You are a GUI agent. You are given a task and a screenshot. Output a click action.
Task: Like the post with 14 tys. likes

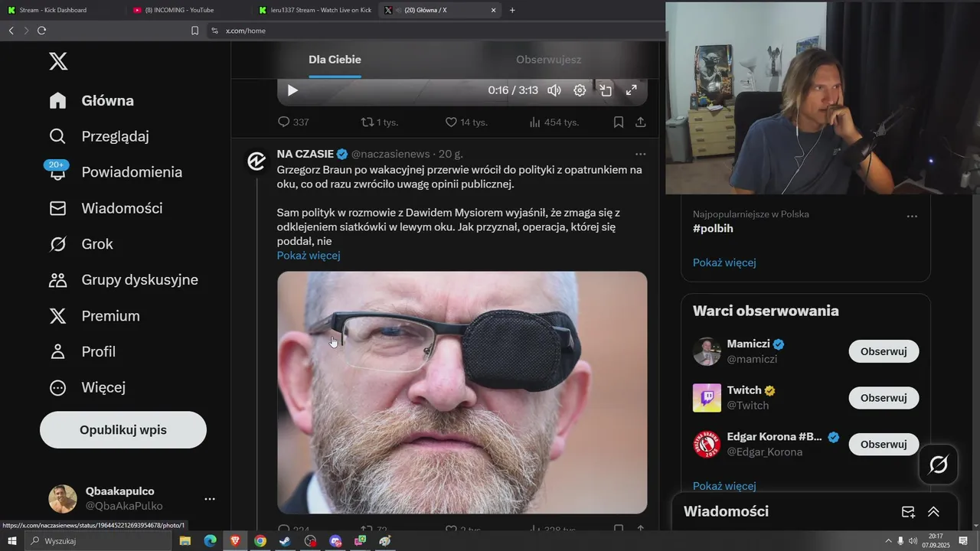tap(466, 122)
